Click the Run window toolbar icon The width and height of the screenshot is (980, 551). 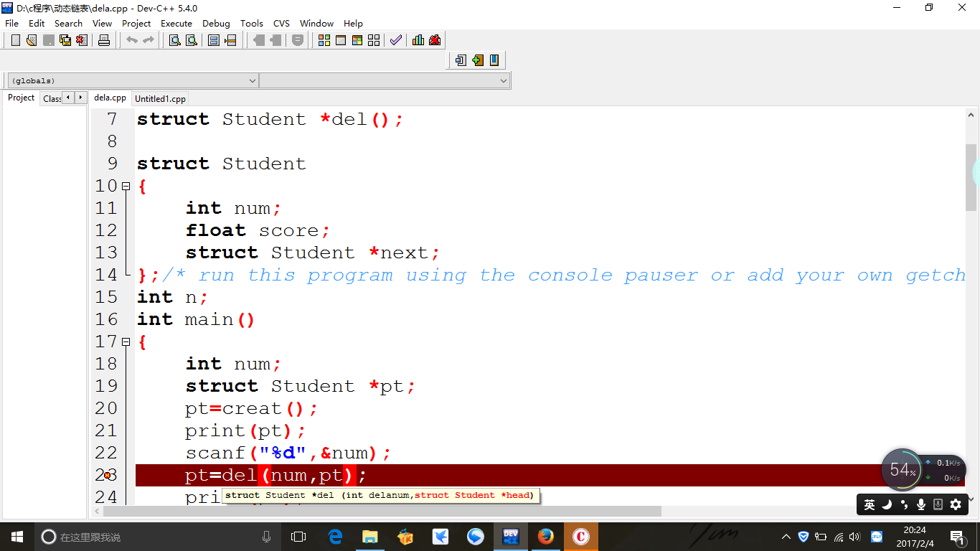(341, 40)
